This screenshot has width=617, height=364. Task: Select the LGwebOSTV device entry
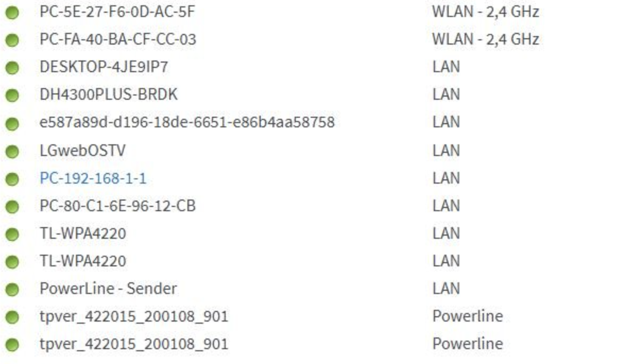tap(83, 151)
